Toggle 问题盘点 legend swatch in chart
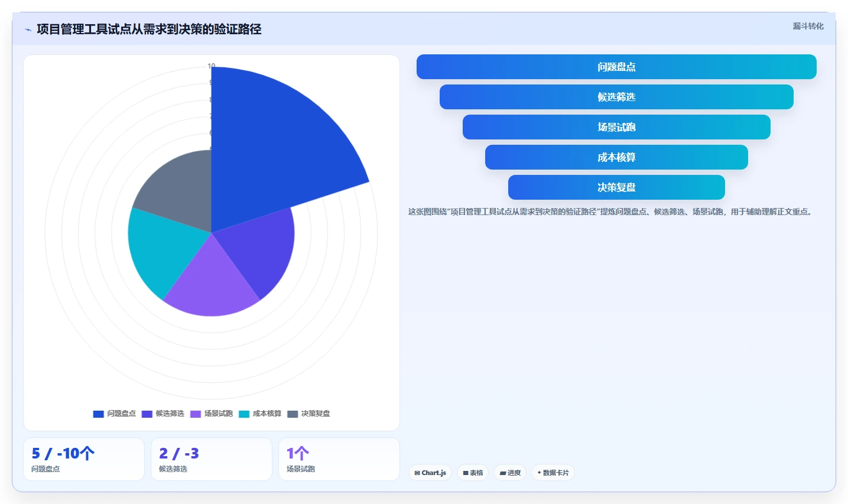 [x=98, y=414]
